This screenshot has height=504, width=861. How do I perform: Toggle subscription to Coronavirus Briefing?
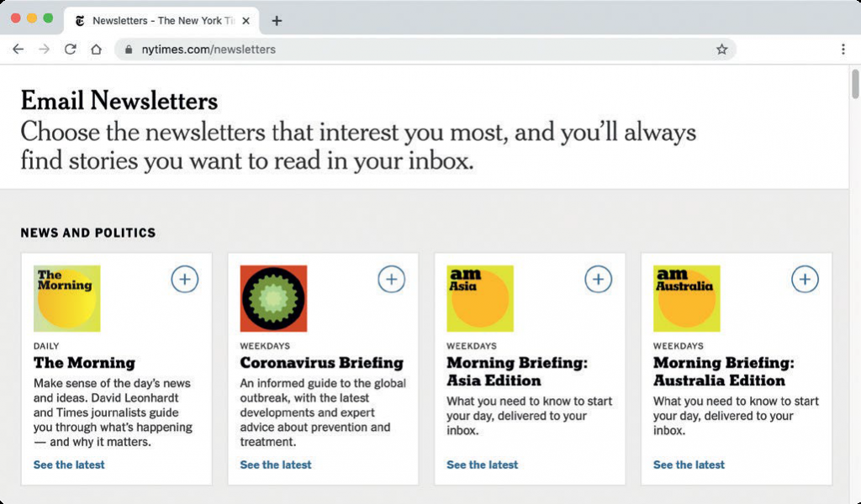click(x=392, y=279)
